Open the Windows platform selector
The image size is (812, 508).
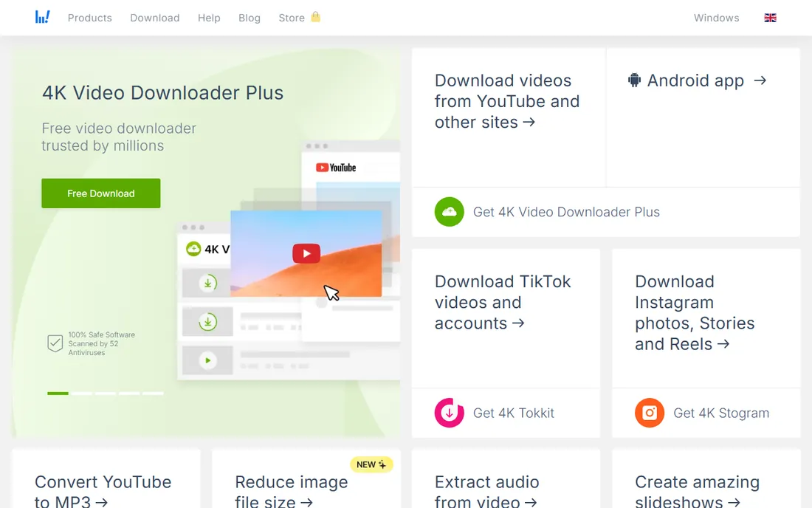pyautogui.click(x=716, y=18)
